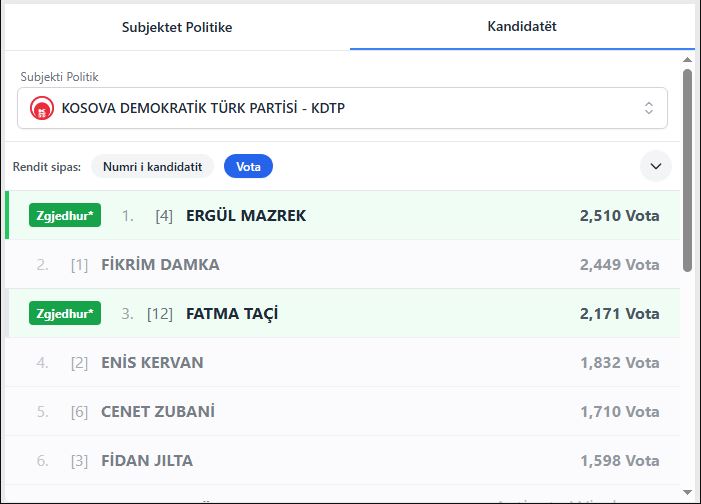Click FİDAN JILTA candidate entry
Viewport: 701px width, 504px height.
pyautogui.click(x=147, y=461)
